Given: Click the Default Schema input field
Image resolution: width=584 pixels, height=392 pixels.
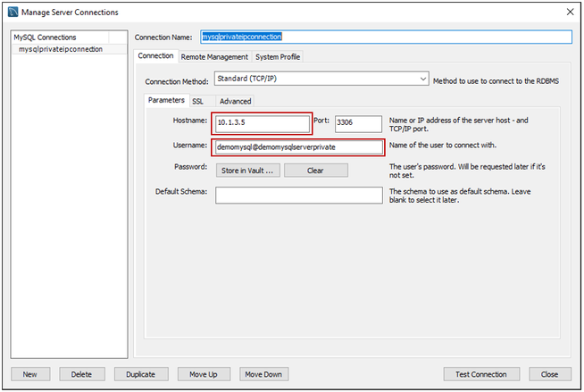Looking at the screenshot, I should 299,195.
